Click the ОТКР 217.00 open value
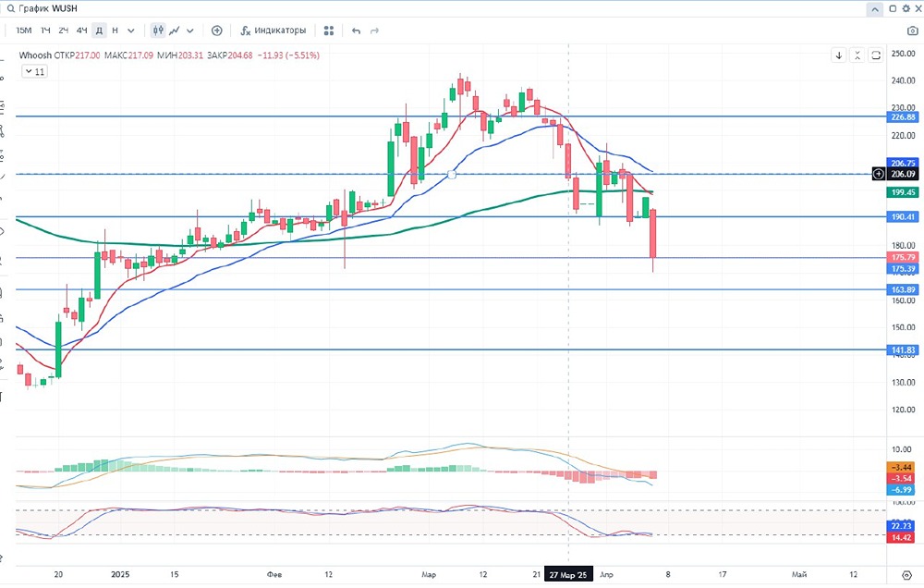Image resolution: width=924 pixels, height=588 pixels. (x=78, y=55)
